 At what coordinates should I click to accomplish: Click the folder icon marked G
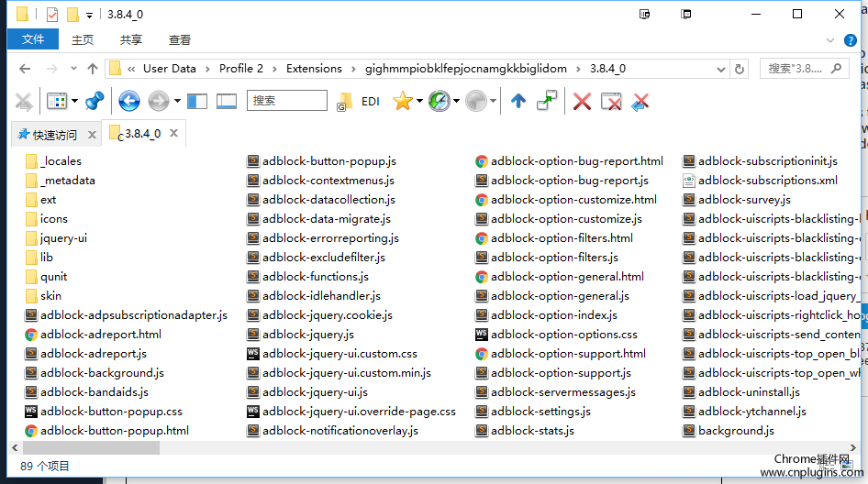(345, 102)
